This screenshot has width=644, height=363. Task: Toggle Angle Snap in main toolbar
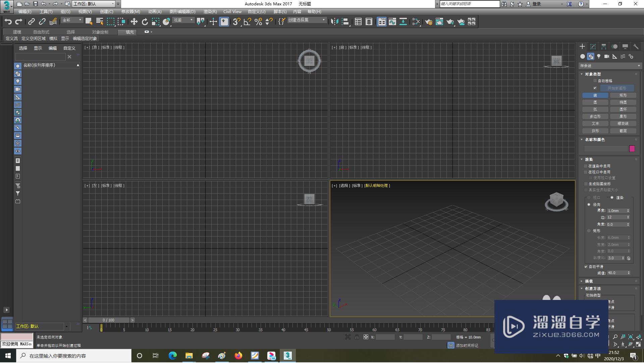click(x=248, y=22)
